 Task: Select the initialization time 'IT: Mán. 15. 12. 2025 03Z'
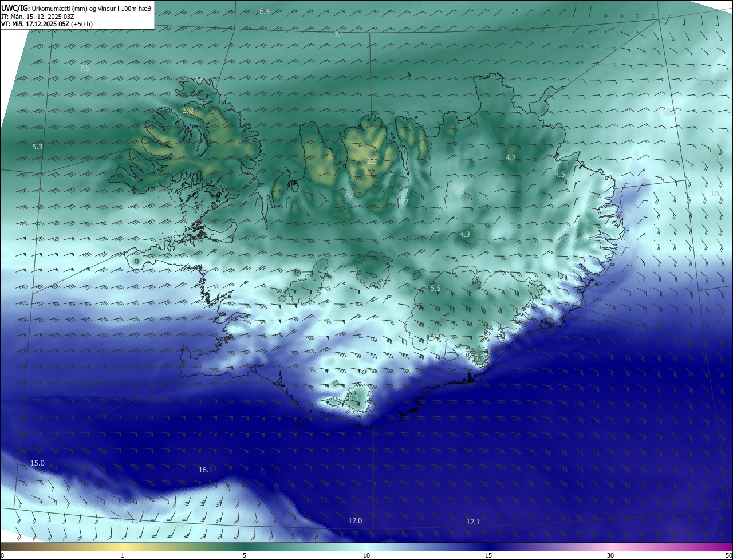38,17
